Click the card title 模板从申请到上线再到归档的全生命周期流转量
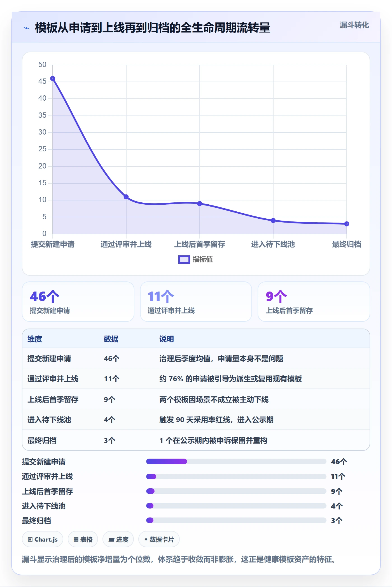Image resolution: width=392 pixels, height=587 pixels. [x=153, y=28]
